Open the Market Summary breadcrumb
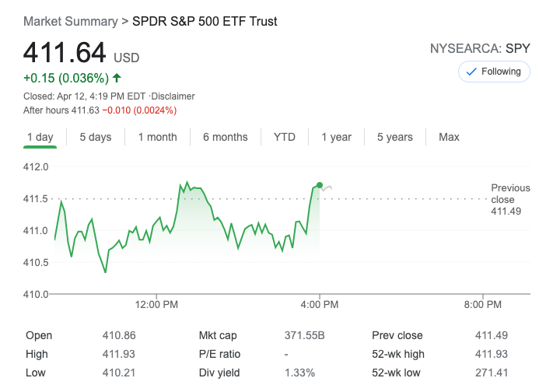The image size is (553, 392). (70, 21)
